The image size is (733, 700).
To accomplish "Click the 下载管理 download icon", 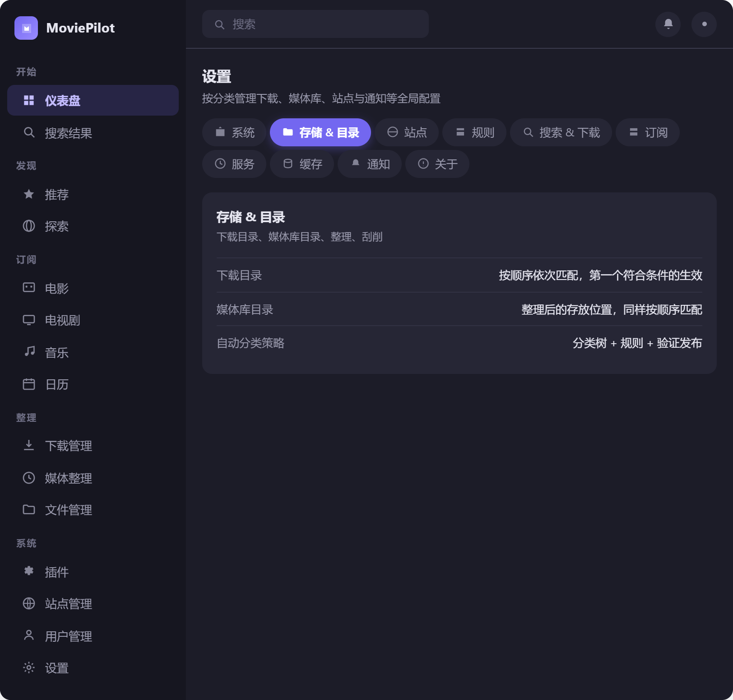I will pos(29,445).
